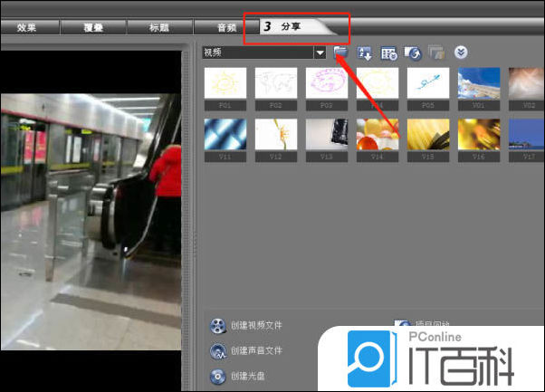Click the 视频 library category field
Screen dimensions: 545x392
click(258, 53)
